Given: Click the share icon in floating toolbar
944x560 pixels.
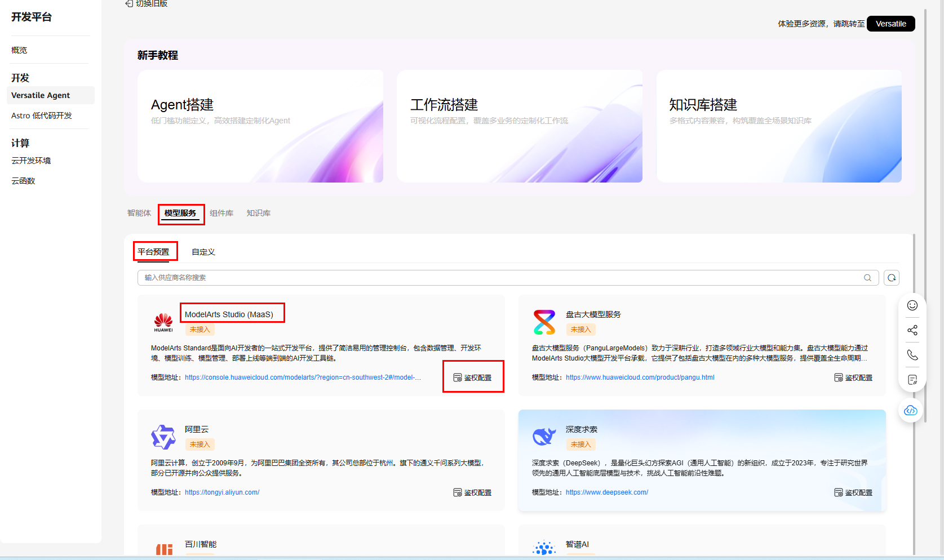Looking at the screenshot, I should pyautogui.click(x=912, y=330).
